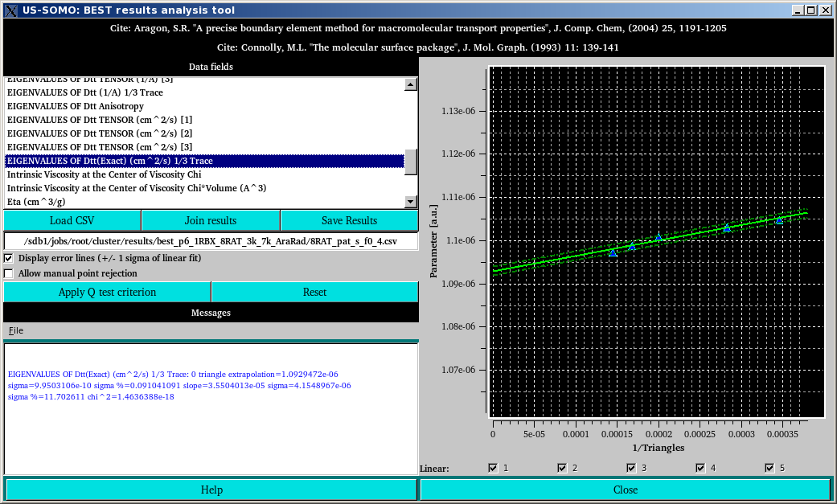This screenshot has width=837, height=504.
Task: Disable Linear fit checkbox 5
Action: click(x=769, y=467)
